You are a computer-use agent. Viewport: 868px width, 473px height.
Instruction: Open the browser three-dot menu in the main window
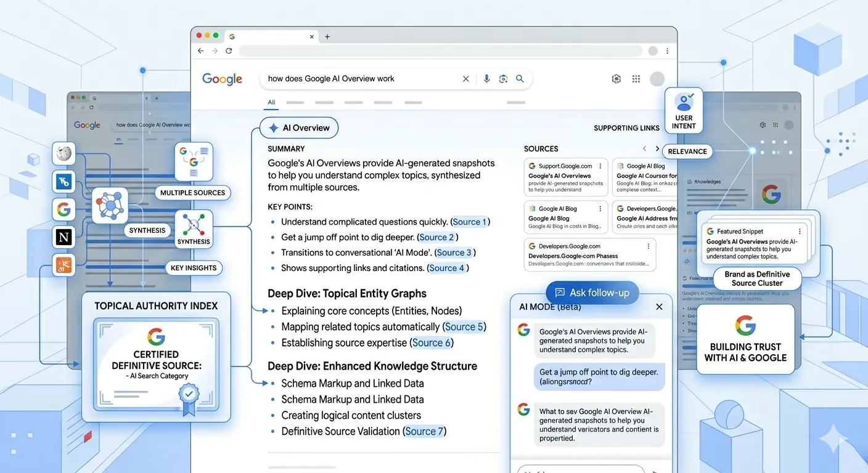pyautogui.click(x=667, y=51)
